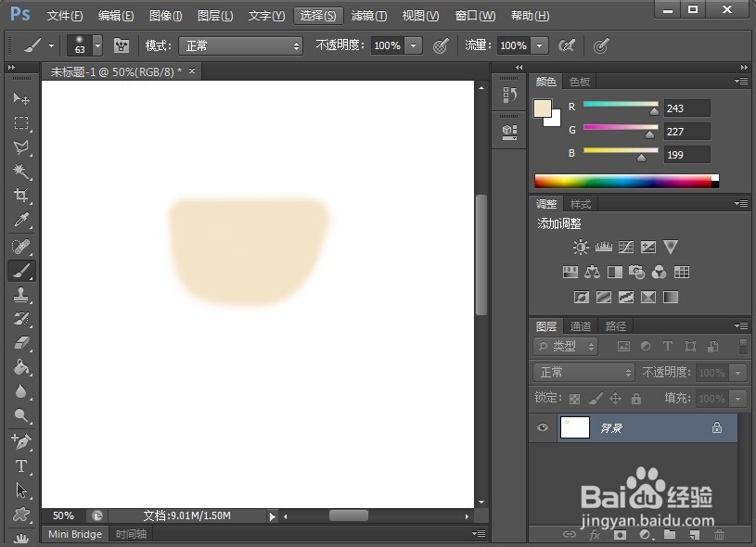Click the R value field
Image resolution: width=756 pixels, height=547 pixels.
tap(686, 108)
